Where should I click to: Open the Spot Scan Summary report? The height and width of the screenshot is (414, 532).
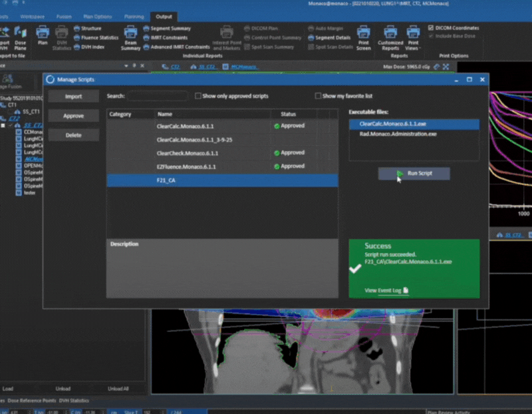click(269, 47)
